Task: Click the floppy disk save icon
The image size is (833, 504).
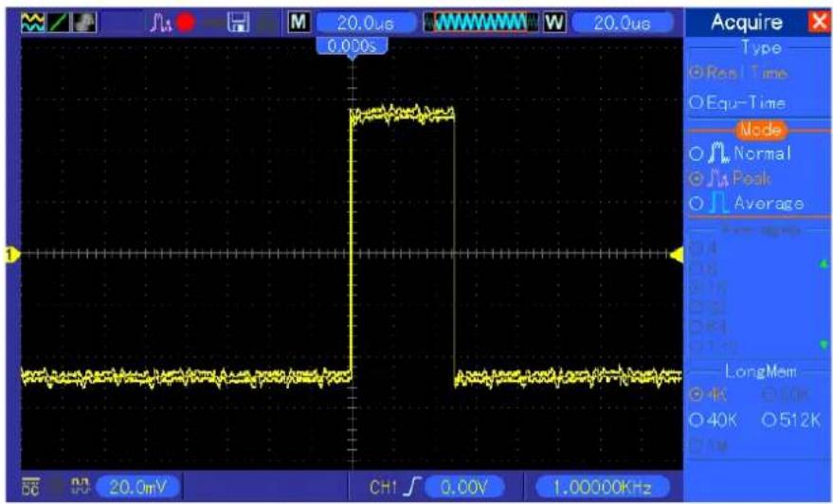Action: tap(239, 23)
